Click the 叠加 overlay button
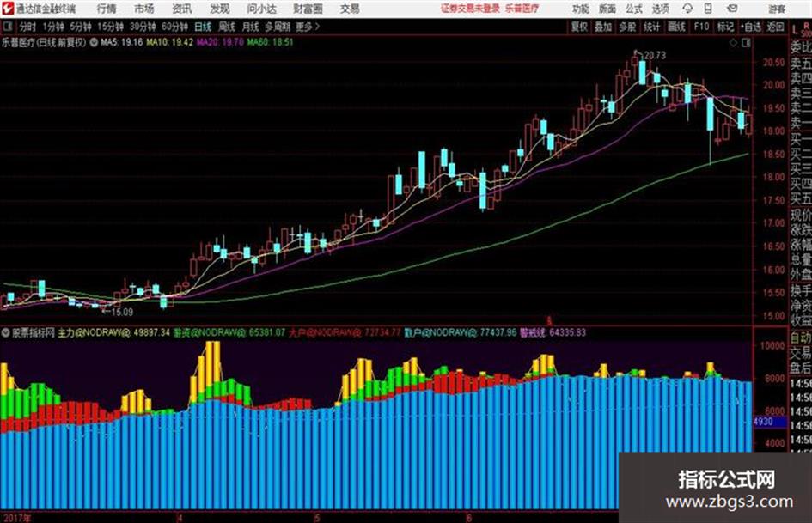 [603, 27]
